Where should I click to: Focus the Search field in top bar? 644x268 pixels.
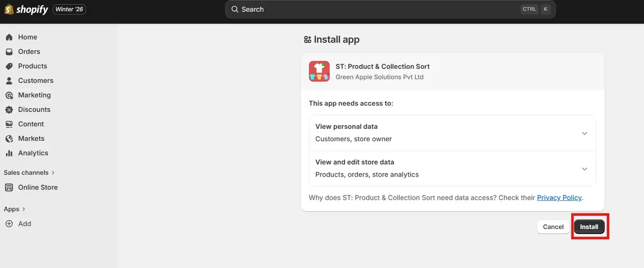(390, 9)
